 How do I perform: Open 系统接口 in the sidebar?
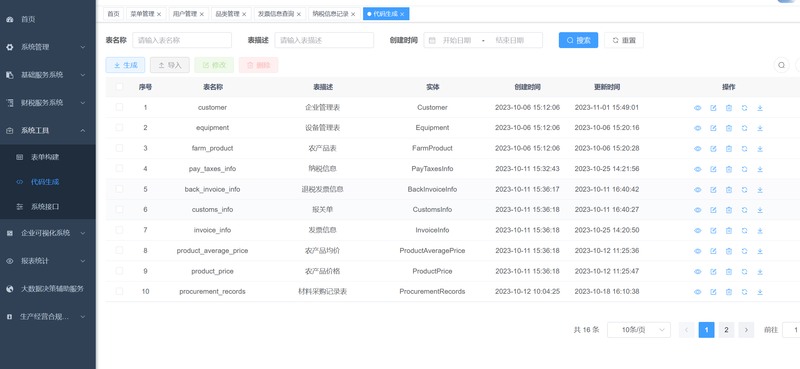point(47,207)
